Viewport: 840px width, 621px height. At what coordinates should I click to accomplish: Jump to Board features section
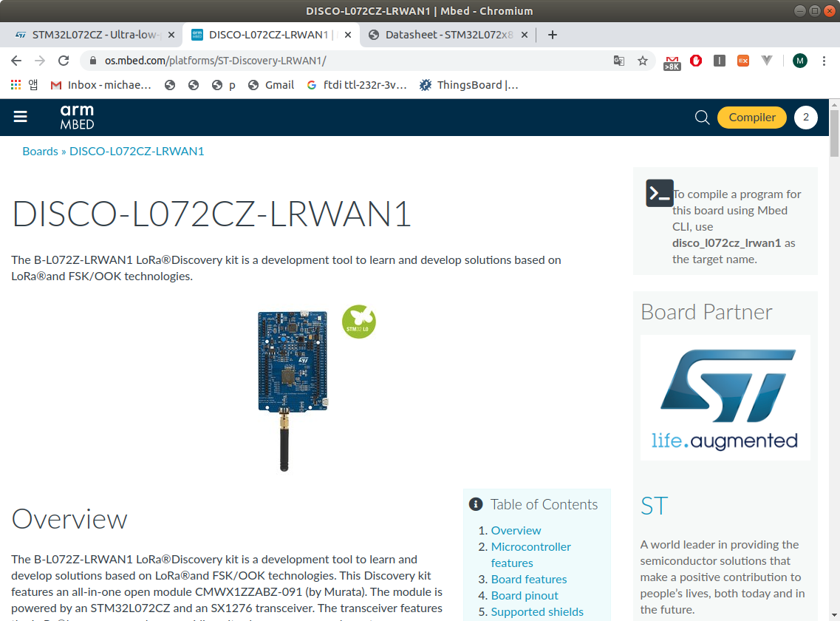529,579
